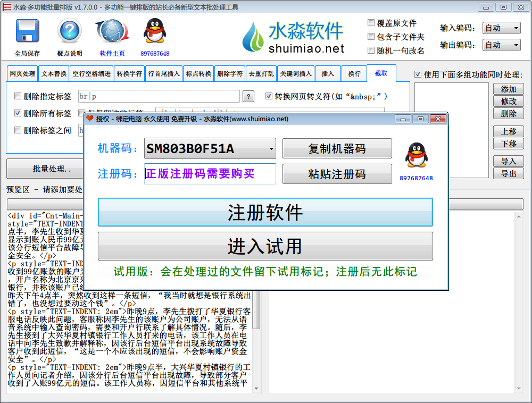Open the 关键词插入 tab
532x403 pixels.
pos(295,73)
